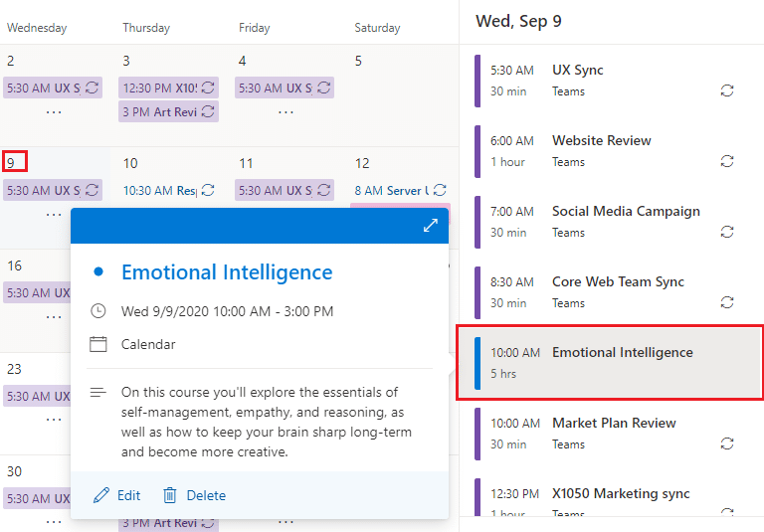Open the Emotional Intelligence event title link
This screenshot has height=532, width=764.
(x=227, y=272)
